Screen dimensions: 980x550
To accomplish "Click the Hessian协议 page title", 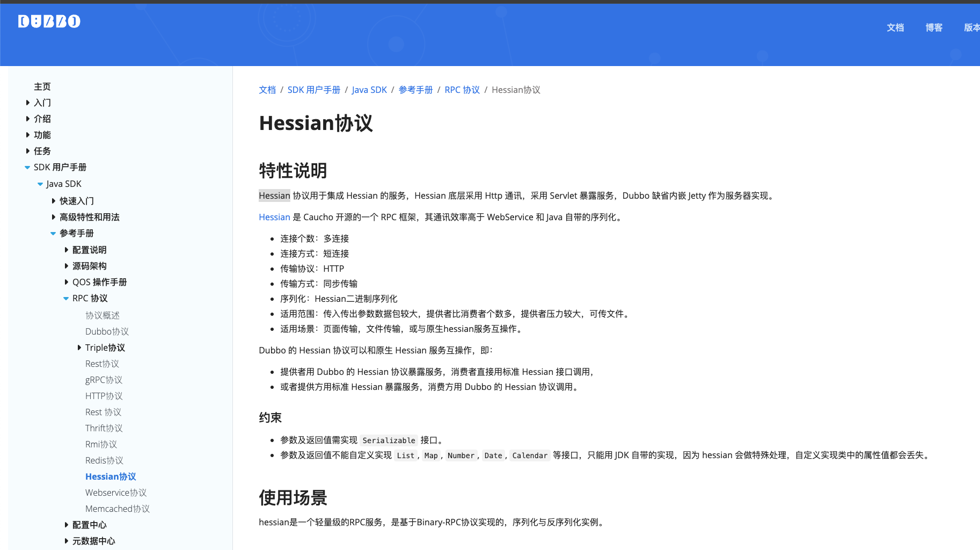I will pos(316,123).
